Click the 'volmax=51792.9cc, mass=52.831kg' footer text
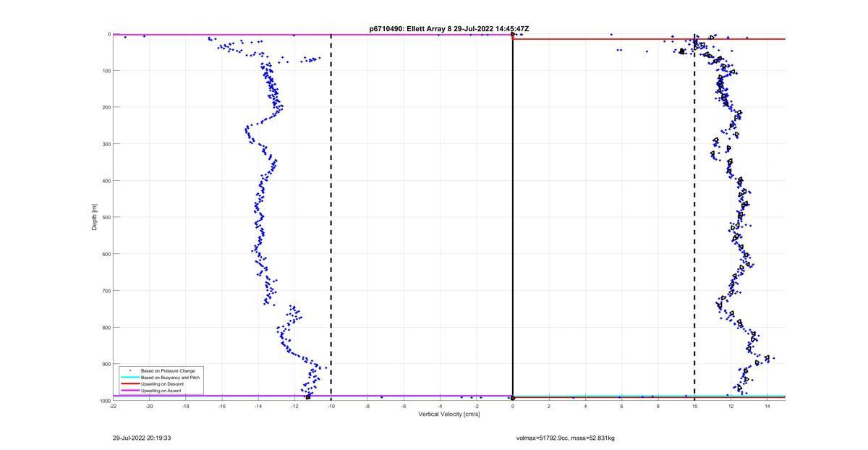 [x=566, y=438]
